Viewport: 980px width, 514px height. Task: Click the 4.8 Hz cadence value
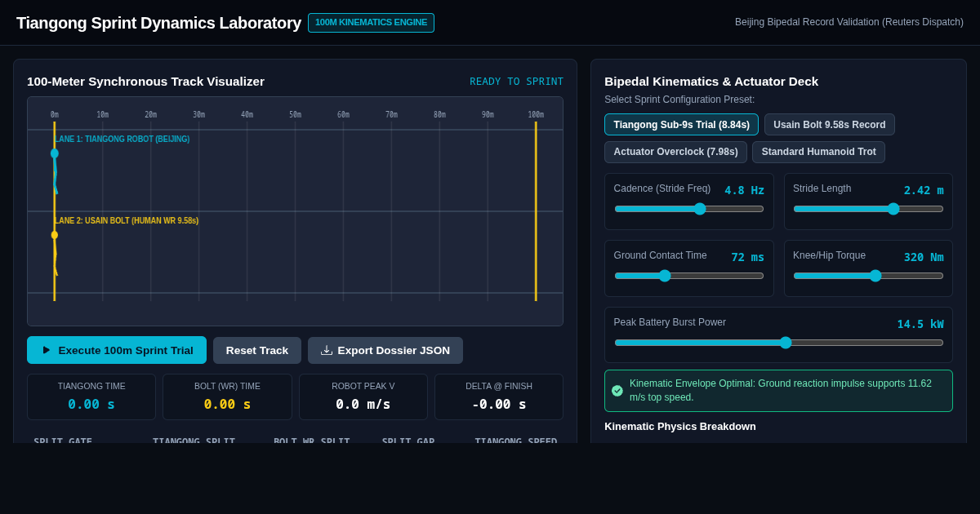(745, 190)
